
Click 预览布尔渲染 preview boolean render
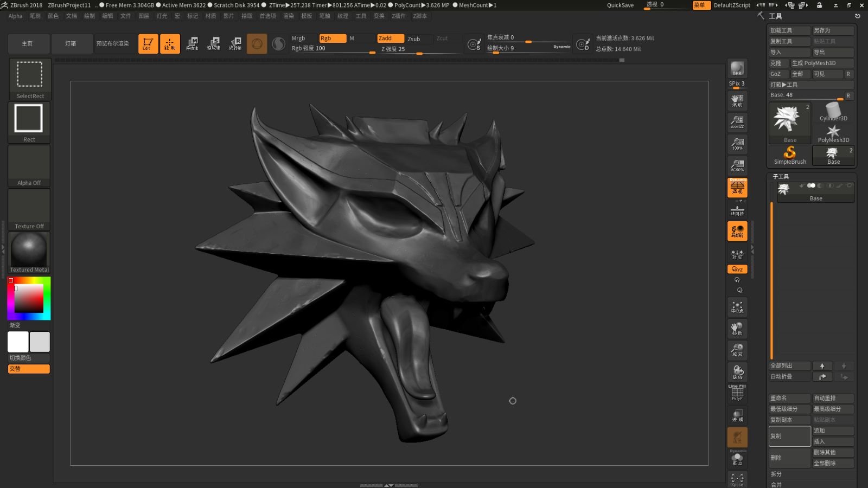113,43
